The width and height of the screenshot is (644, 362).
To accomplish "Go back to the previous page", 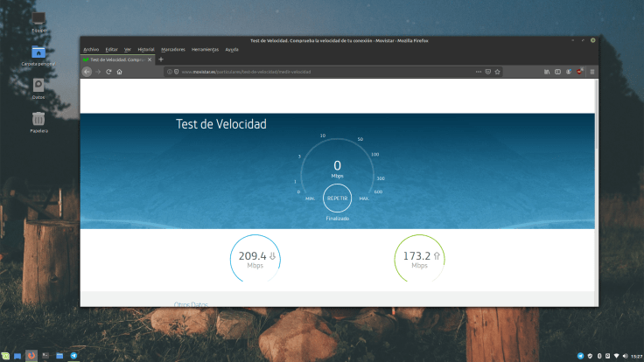I will click(87, 72).
